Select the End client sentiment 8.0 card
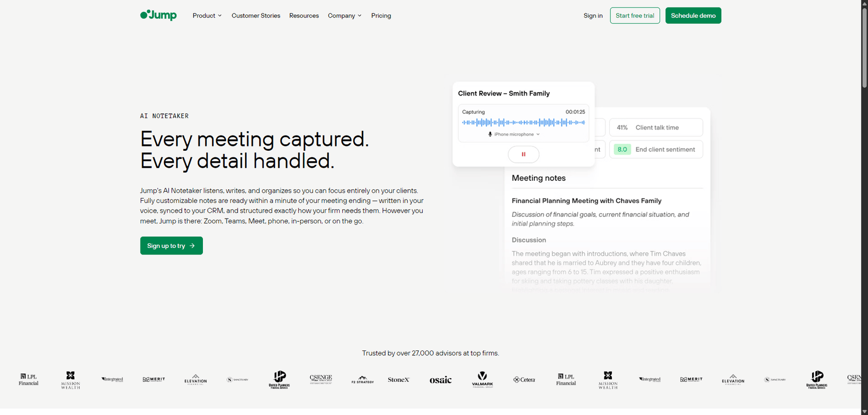 (656, 149)
